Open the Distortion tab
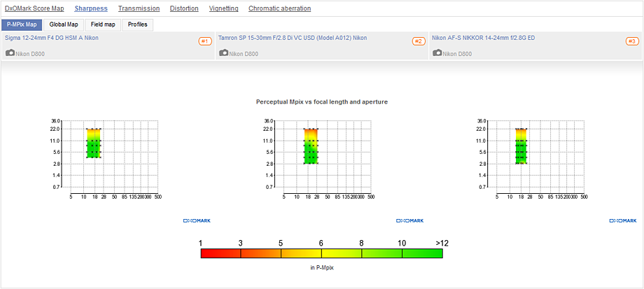Screen dimensions: 644x289 183,8
